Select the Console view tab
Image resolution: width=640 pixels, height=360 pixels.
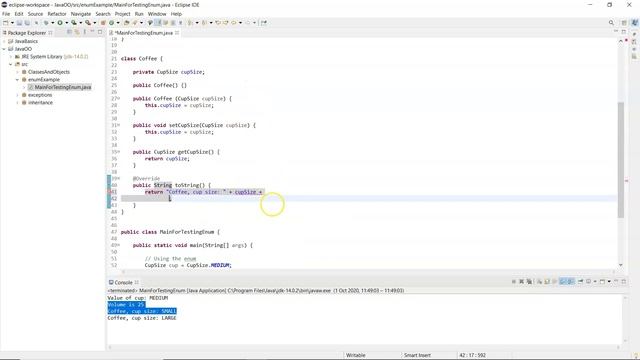(x=123, y=282)
